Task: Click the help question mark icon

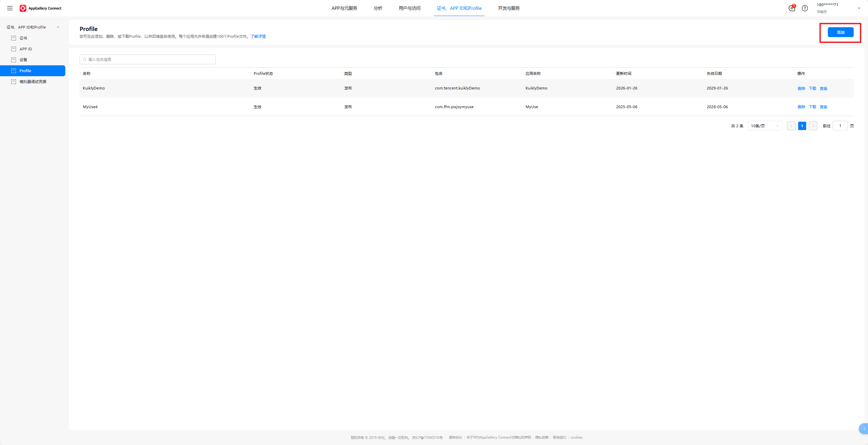Action: coord(805,8)
